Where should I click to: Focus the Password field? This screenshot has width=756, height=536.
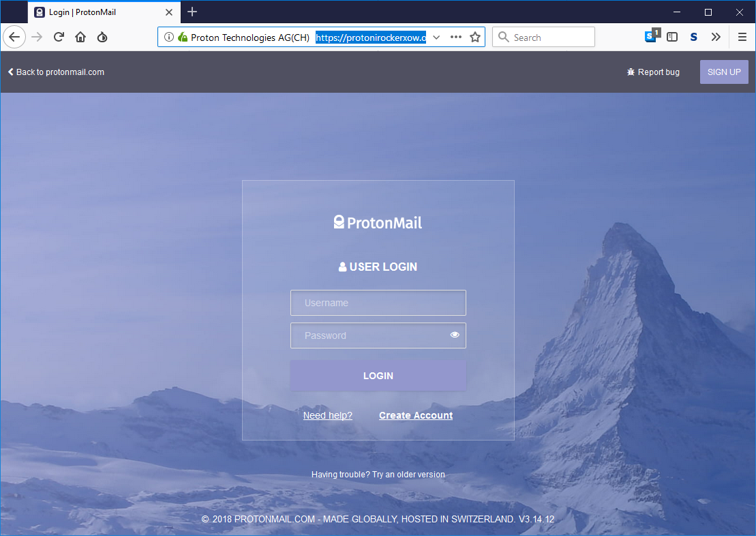pos(378,336)
